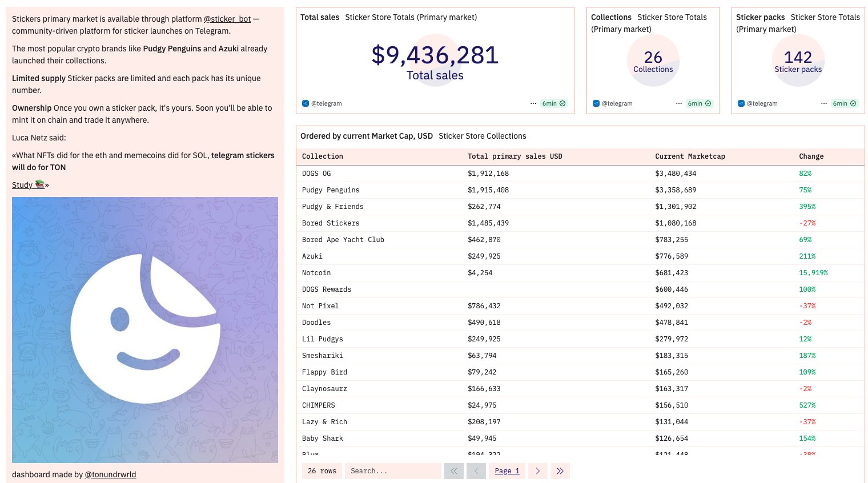Open @telegram author on Total sales card
The height and width of the screenshot is (483, 868).
click(x=326, y=103)
